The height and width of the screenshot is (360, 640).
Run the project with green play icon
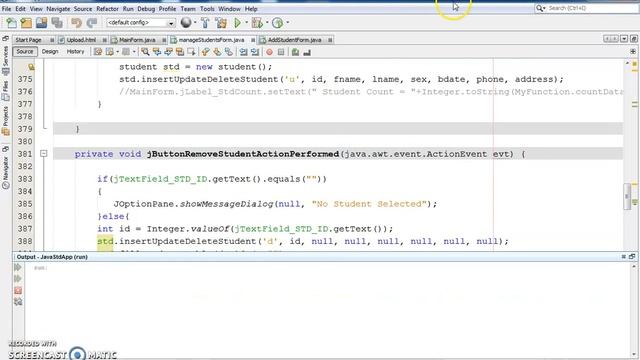pos(237,23)
